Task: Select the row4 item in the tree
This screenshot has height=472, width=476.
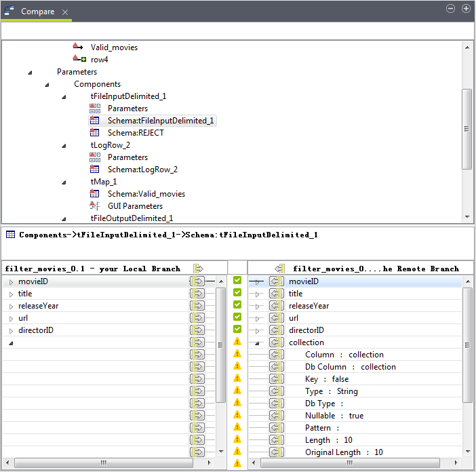Action: click(x=100, y=60)
